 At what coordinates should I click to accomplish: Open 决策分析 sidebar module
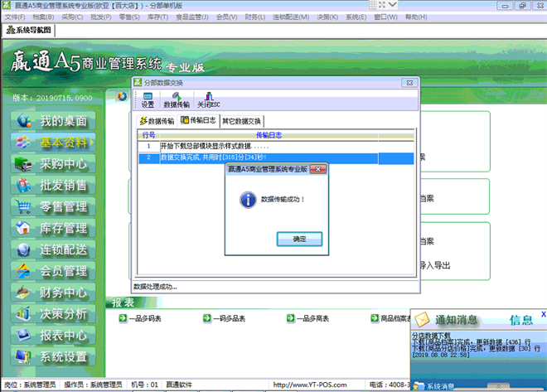[x=53, y=314]
